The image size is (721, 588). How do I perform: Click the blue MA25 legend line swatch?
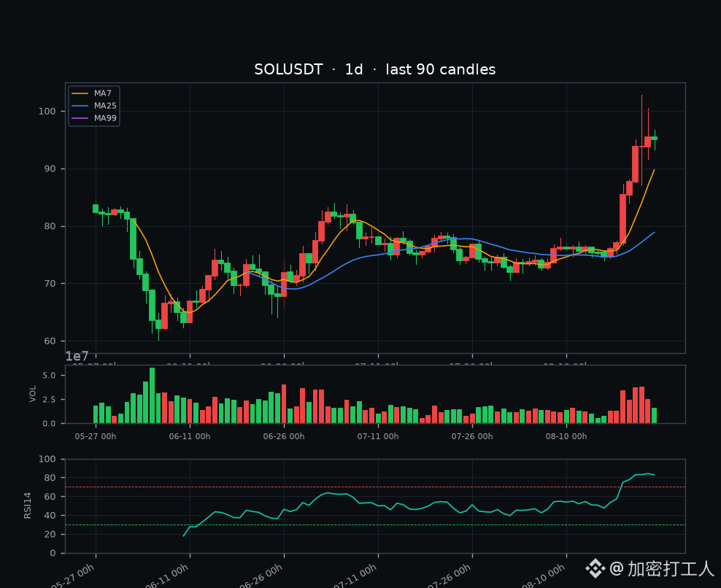tap(80, 106)
